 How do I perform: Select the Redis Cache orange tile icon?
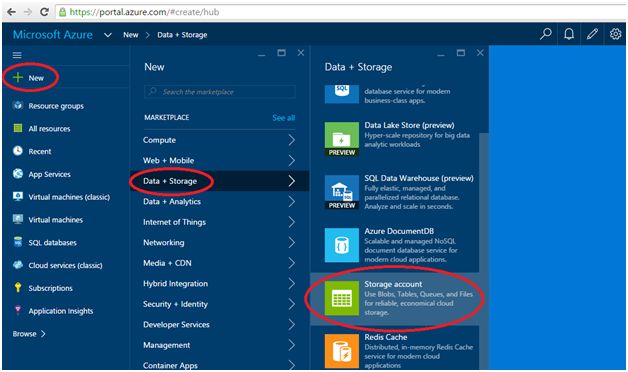[x=342, y=351]
